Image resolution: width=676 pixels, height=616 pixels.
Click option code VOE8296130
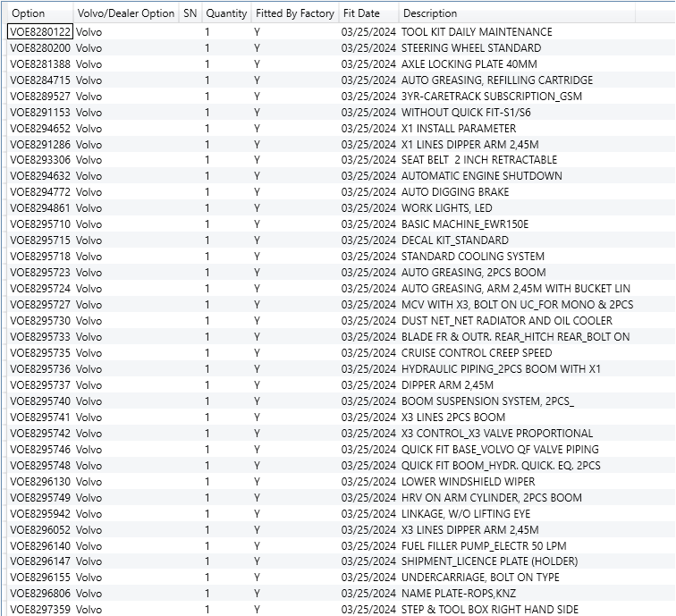click(40, 482)
